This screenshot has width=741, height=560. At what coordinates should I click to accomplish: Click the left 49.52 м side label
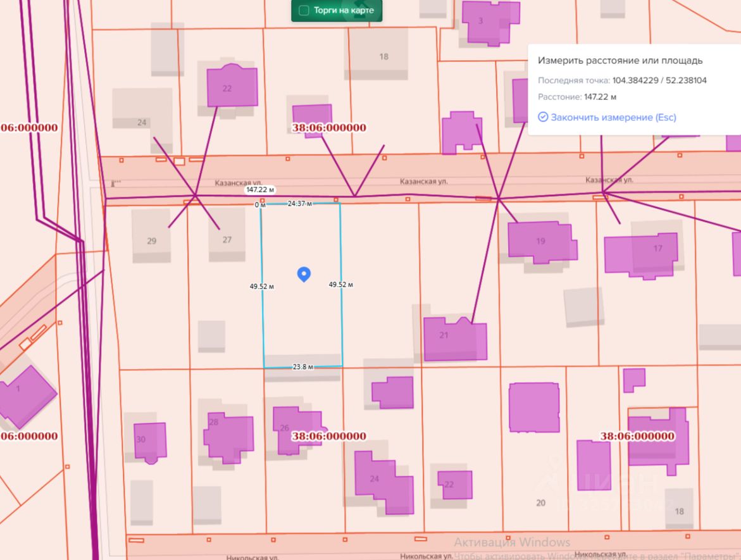(262, 287)
